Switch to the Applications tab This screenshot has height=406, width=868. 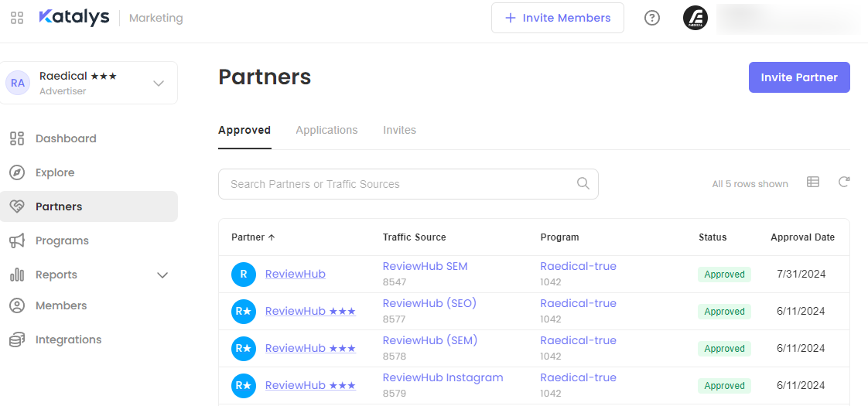tap(326, 130)
